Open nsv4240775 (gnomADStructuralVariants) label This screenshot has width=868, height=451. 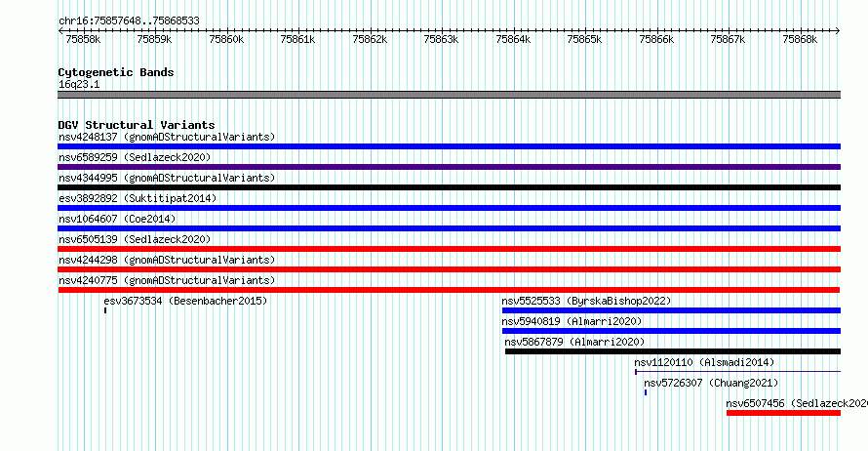(167, 280)
